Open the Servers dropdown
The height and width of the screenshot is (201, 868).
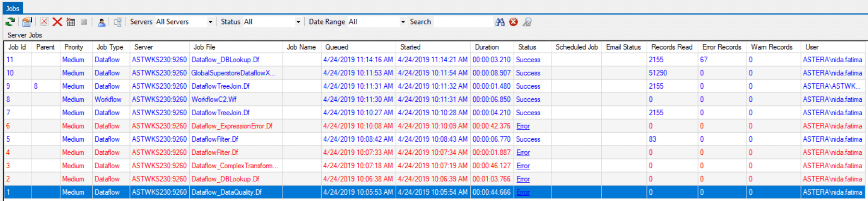(x=210, y=22)
